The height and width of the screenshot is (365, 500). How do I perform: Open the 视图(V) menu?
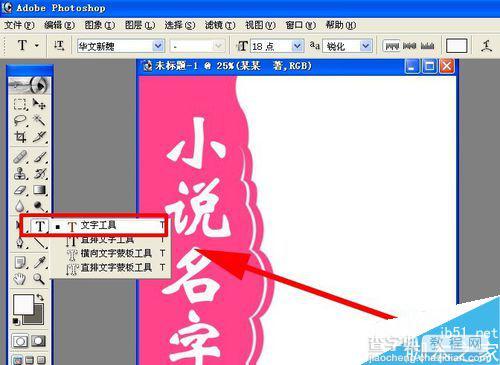(x=260, y=25)
